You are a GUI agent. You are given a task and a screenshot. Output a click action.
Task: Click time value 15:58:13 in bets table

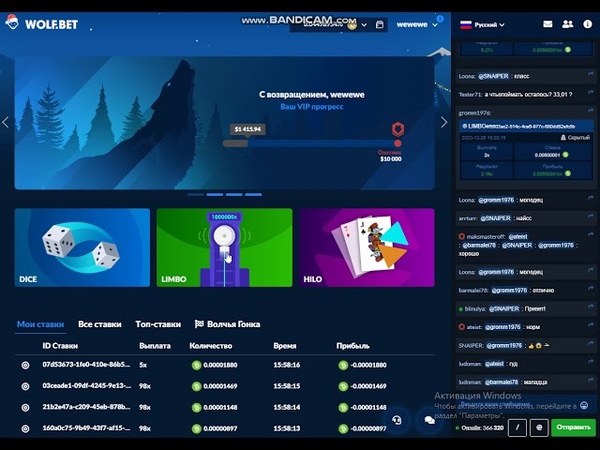click(287, 428)
